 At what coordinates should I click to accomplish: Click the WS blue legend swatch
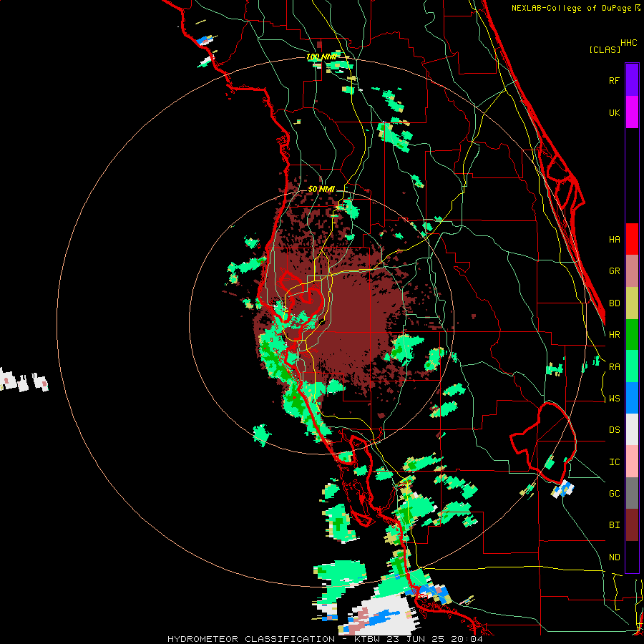[x=632, y=398]
